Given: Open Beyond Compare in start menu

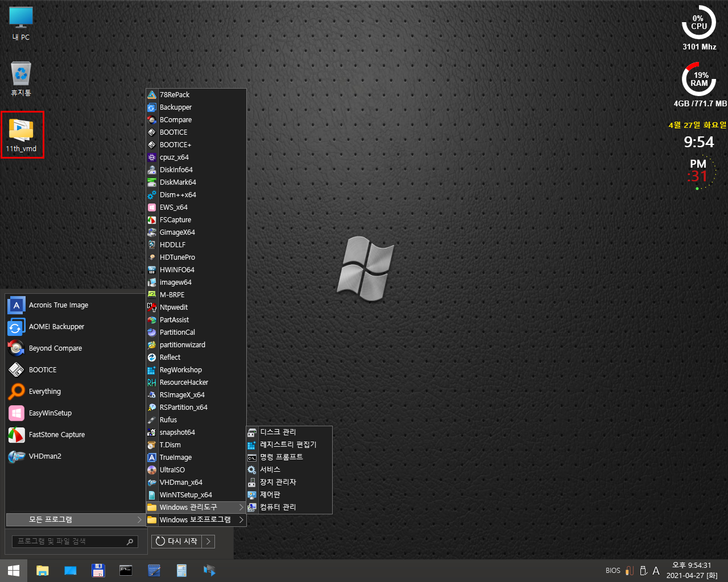Looking at the screenshot, I should coord(75,348).
